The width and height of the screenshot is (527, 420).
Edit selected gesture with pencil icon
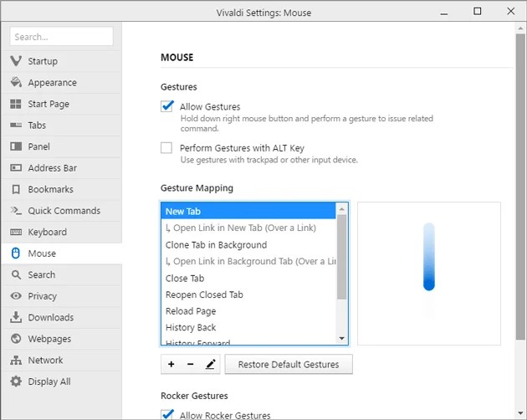211,364
